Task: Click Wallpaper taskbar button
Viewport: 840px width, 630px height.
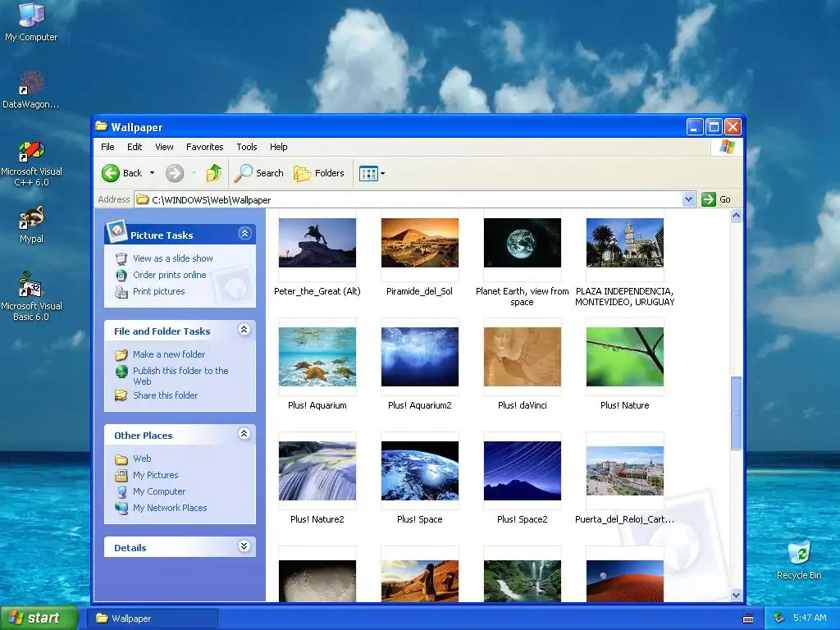Action: coord(153,619)
